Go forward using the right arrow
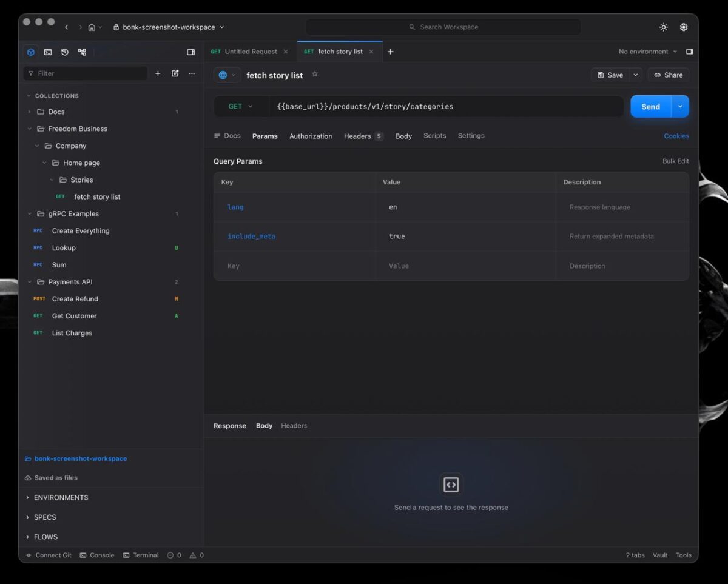Screen dimensions: 728x584 coord(80,27)
